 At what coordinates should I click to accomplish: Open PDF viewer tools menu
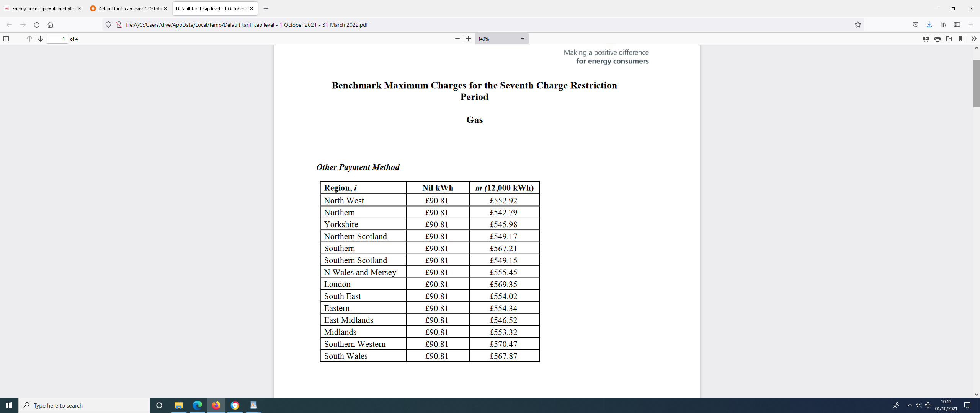[974, 39]
